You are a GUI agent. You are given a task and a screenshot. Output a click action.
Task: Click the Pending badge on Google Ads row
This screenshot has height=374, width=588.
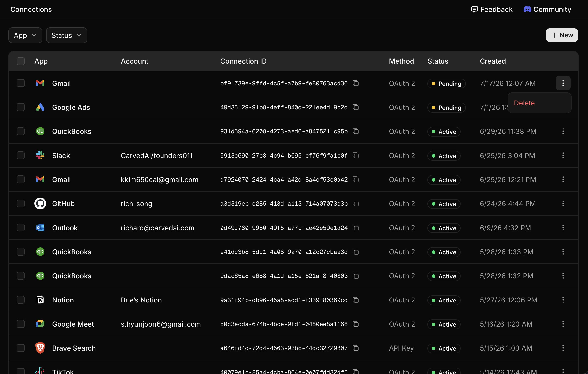point(446,108)
